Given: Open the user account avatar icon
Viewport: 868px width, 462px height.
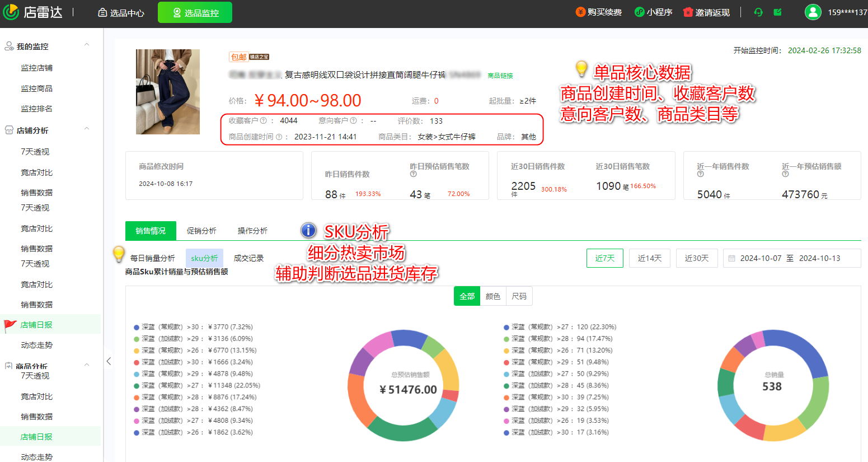Looking at the screenshot, I should click(x=813, y=11).
